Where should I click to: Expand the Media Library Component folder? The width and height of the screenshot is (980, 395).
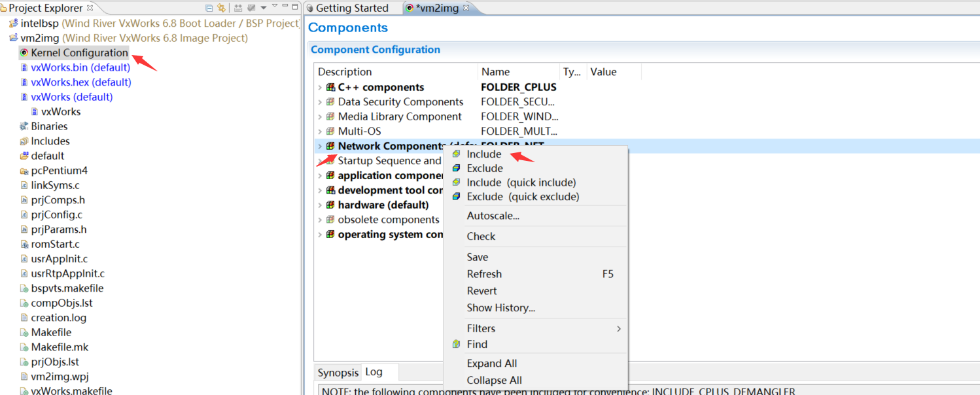320,116
